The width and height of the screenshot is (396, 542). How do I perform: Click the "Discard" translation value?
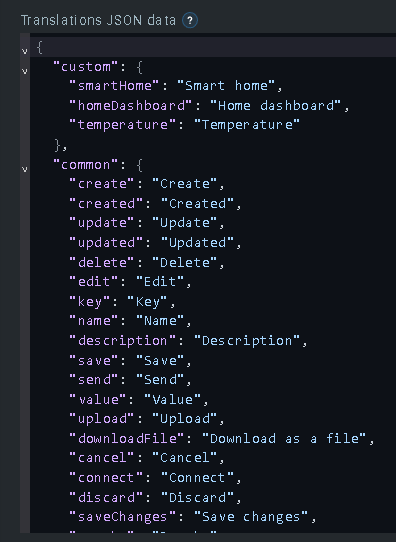pos(198,498)
